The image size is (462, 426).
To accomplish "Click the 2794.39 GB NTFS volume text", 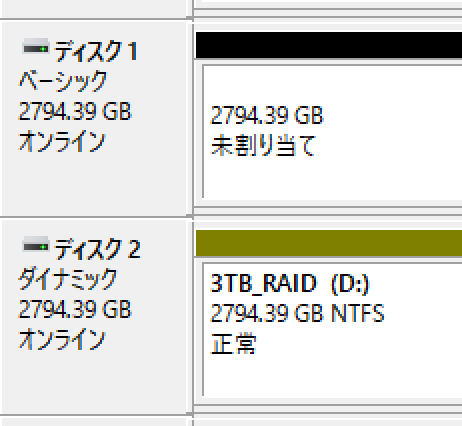I will coord(297,313).
